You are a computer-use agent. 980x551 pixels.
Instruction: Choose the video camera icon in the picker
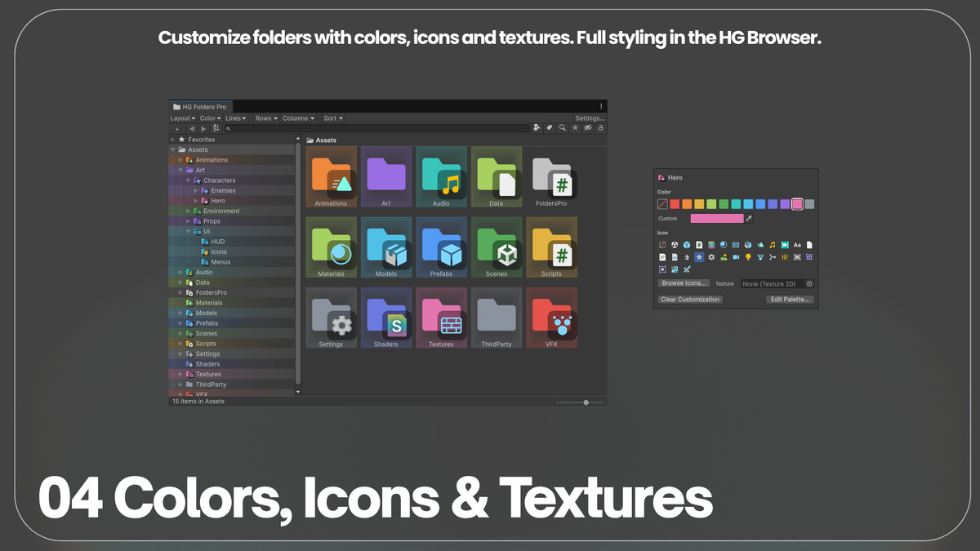coord(736,257)
